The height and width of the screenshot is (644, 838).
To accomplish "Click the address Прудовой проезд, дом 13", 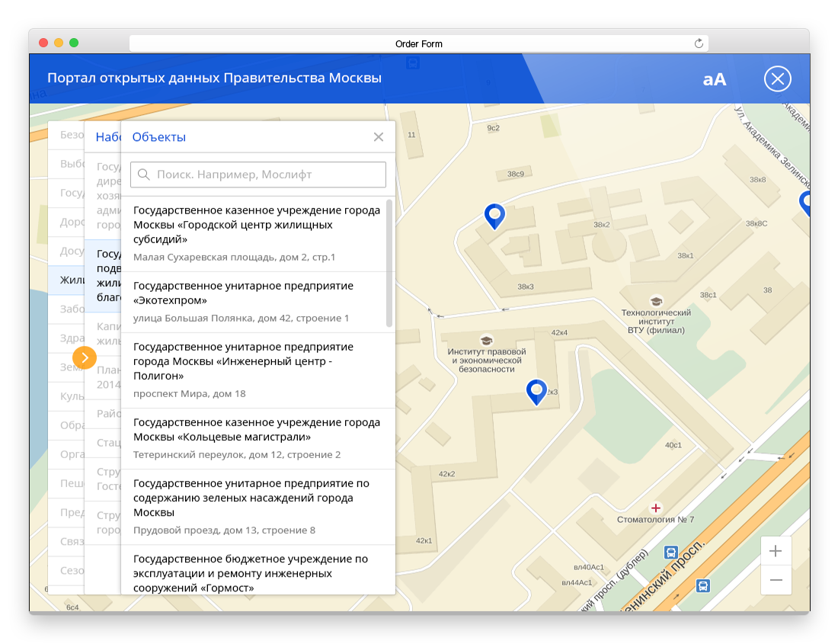I will pyautogui.click(x=224, y=530).
